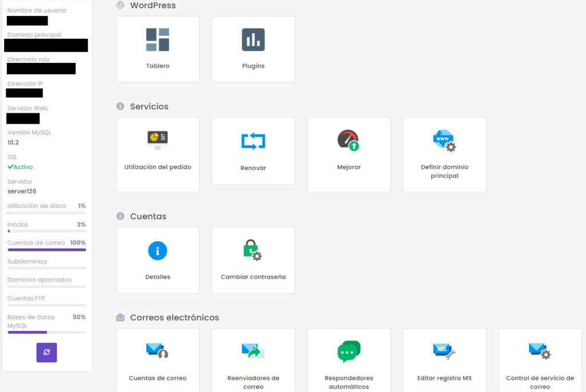Open Control de servicio de correo
Image resolution: width=586 pixels, height=392 pixels.
(x=540, y=351)
